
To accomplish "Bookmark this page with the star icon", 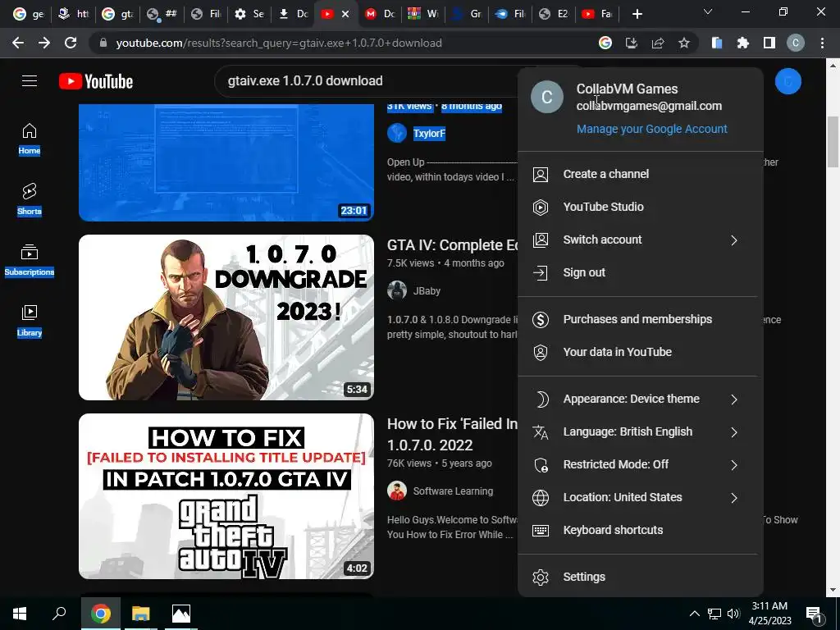I will 684,43.
